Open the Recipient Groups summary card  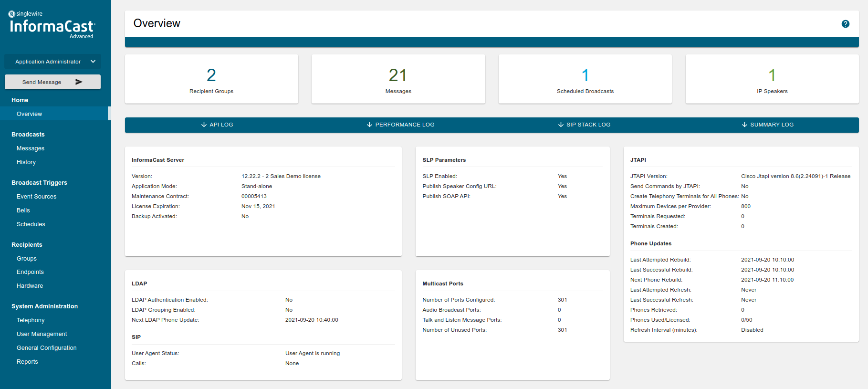click(x=211, y=79)
